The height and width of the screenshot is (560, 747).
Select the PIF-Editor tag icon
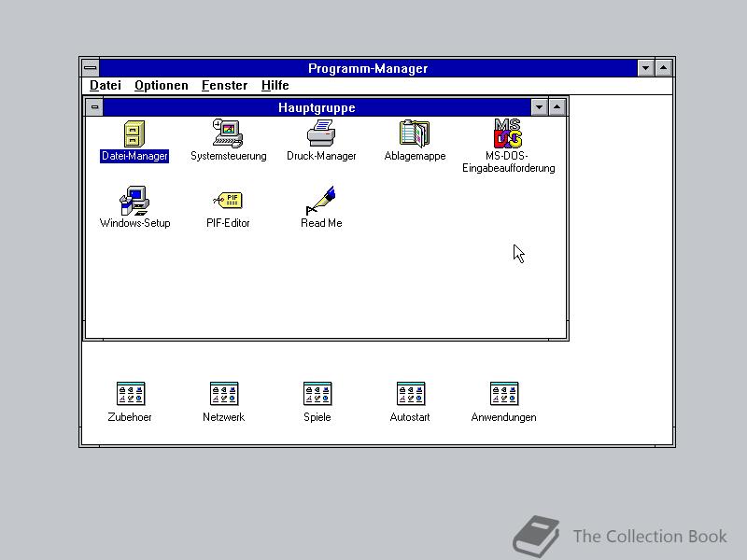tap(228, 200)
